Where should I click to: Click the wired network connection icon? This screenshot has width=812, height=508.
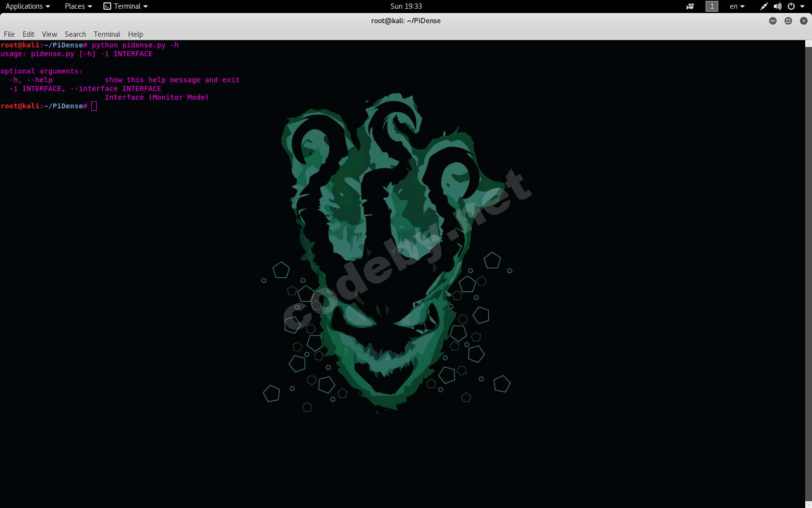click(764, 6)
